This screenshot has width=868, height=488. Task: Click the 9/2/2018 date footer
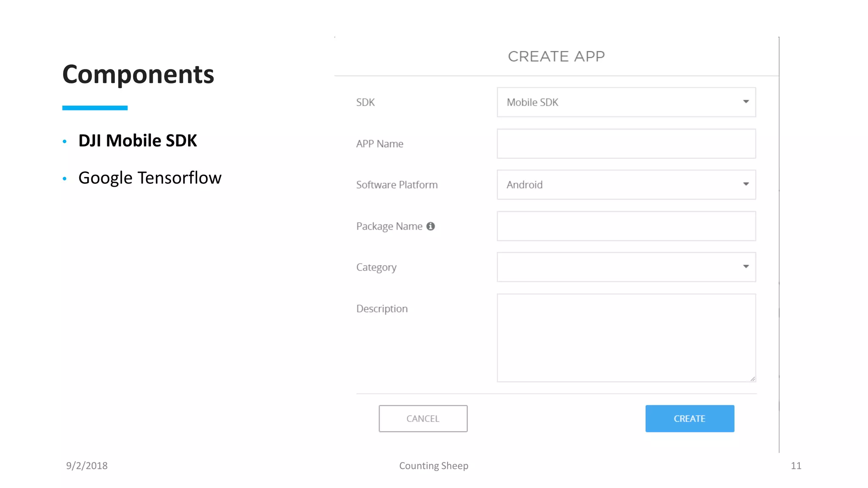(x=87, y=466)
